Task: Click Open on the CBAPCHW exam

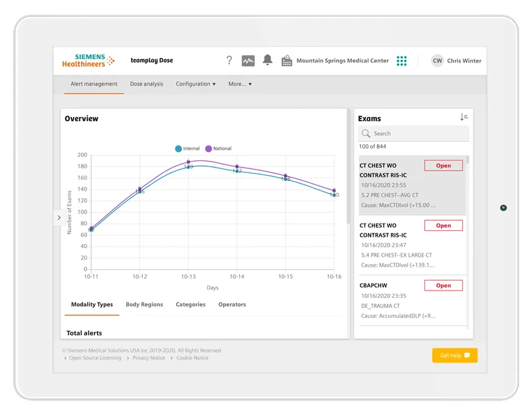Action: pos(443,285)
